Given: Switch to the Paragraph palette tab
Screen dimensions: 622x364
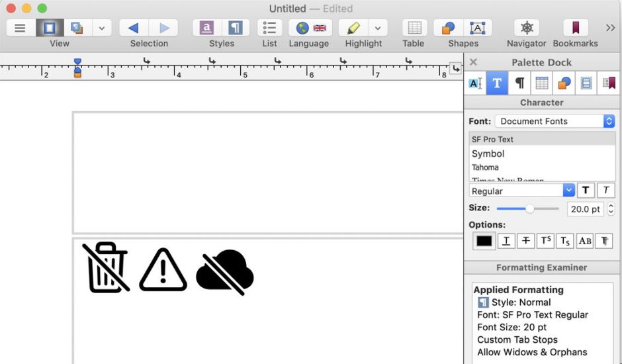Looking at the screenshot, I should [519, 83].
